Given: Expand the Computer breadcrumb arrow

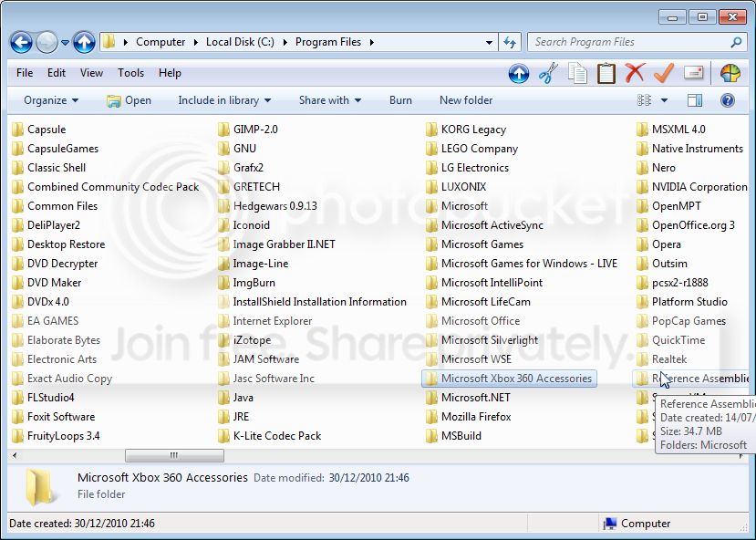Looking at the screenshot, I should (x=195, y=43).
